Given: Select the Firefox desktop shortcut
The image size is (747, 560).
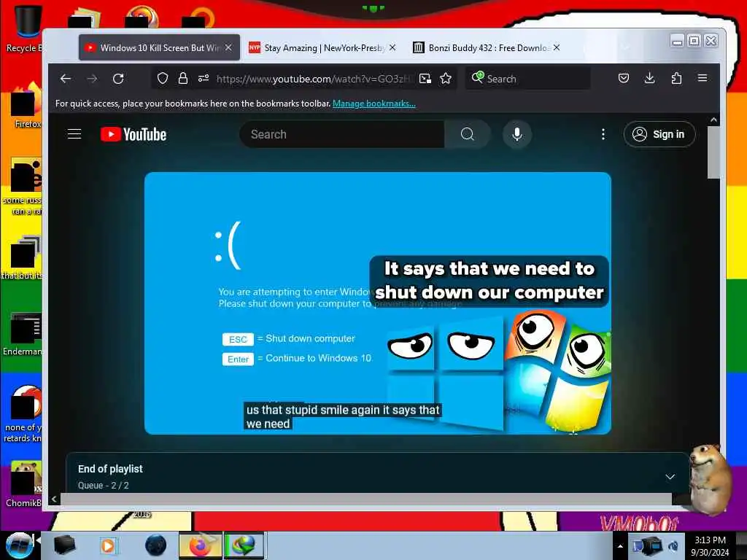Looking at the screenshot, I should pos(24,106).
